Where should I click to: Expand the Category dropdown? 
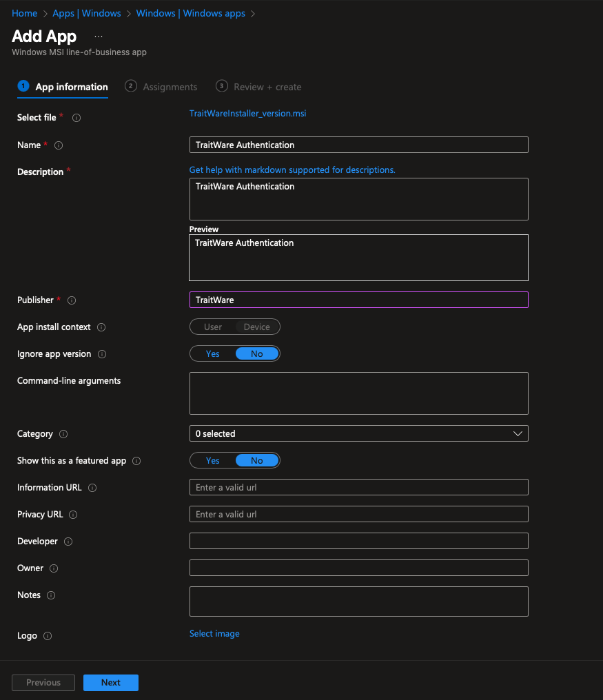(358, 433)
